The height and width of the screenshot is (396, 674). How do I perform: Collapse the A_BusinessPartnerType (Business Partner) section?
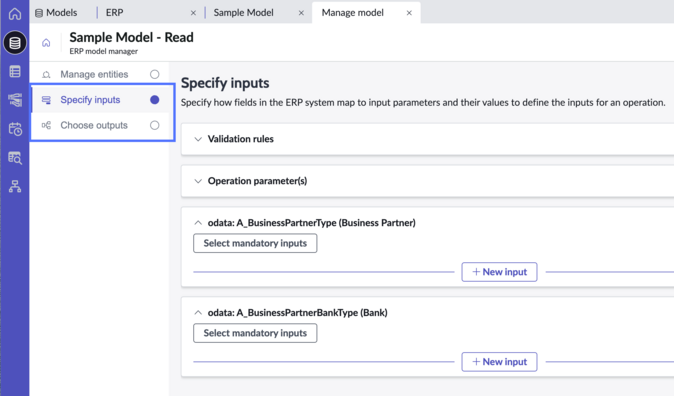[198, 223]
